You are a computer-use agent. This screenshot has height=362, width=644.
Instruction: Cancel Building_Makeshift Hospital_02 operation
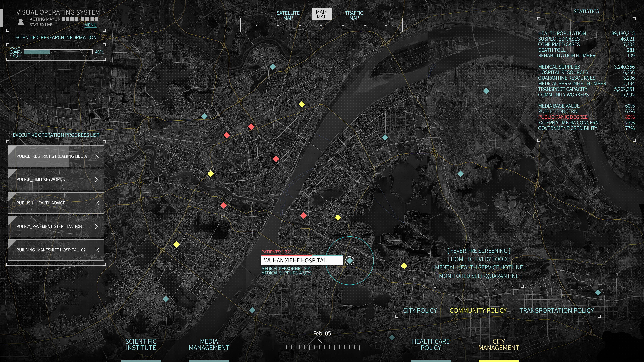point(97,250)
